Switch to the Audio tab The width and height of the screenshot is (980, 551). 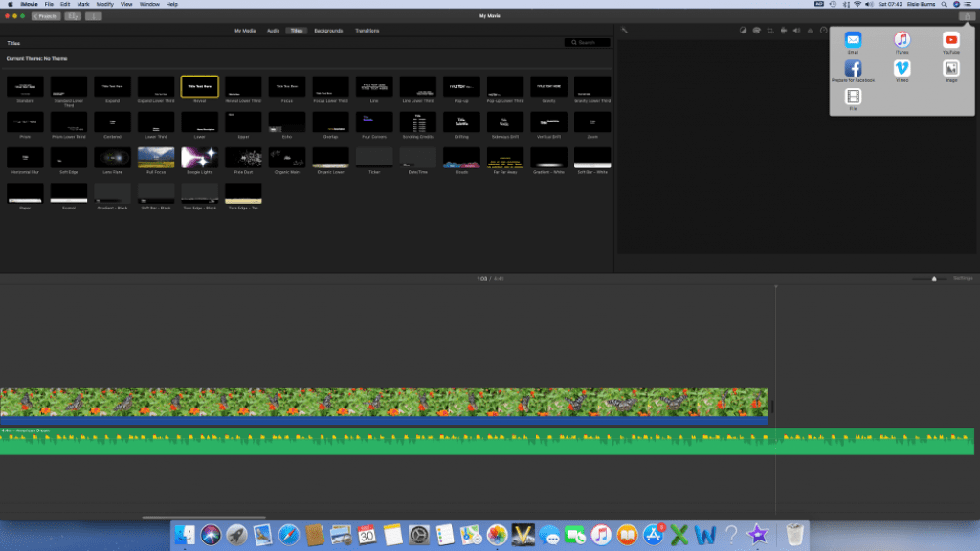point(273,30)
